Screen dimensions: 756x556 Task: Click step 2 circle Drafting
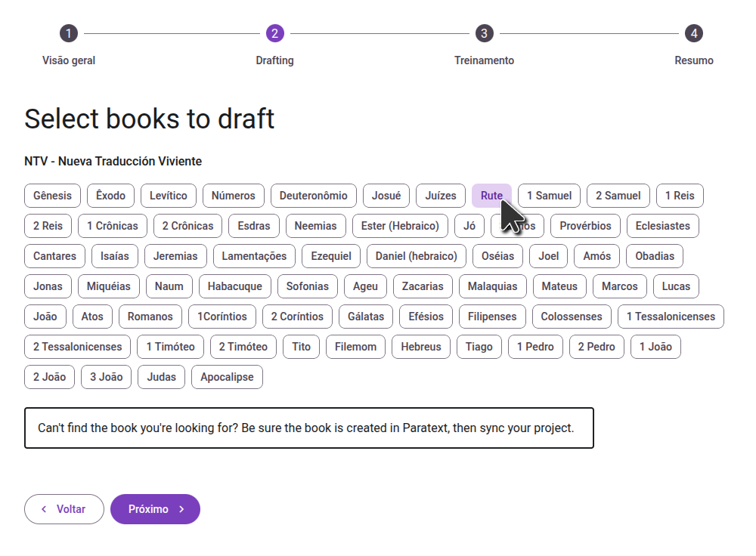point(275,33)
